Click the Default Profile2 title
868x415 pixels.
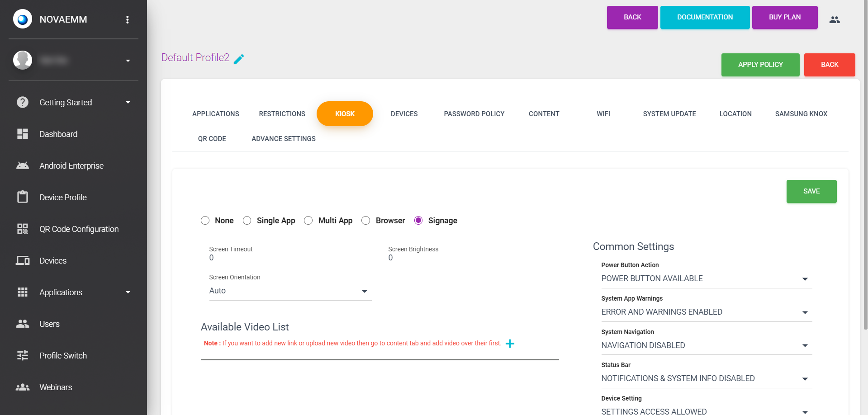(195, 57)
